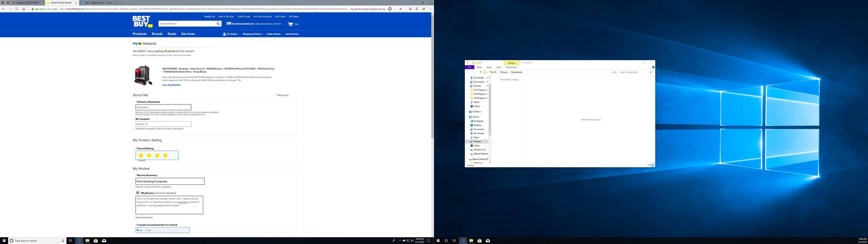Screen dimensions: 868x244
Task: Click the browser home icon
Action: [24, 9]
